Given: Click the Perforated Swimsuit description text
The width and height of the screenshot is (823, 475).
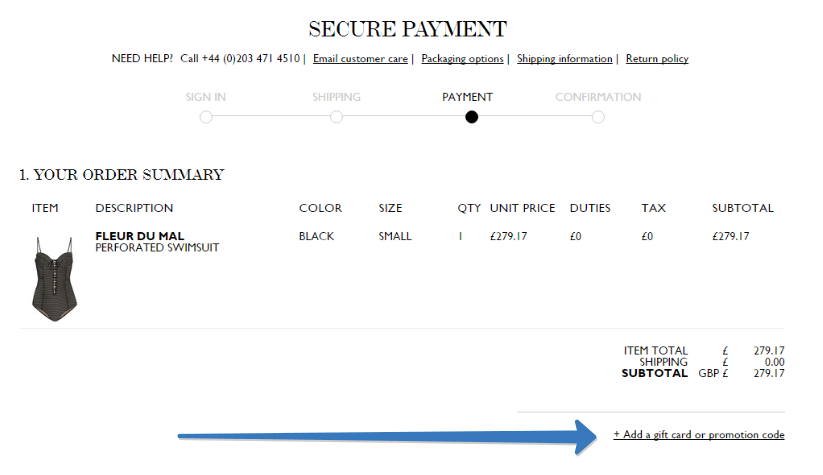Looking at the screenshot, I should point(157,247).
